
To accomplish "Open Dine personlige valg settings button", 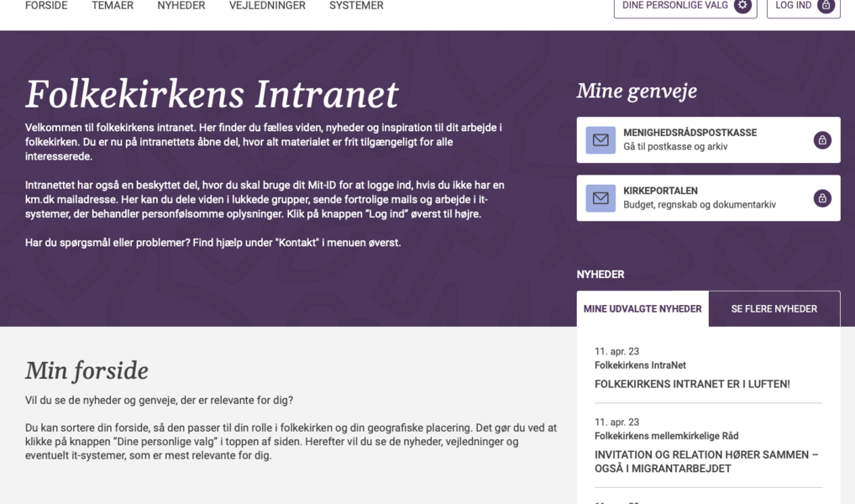I will (677, 6).
